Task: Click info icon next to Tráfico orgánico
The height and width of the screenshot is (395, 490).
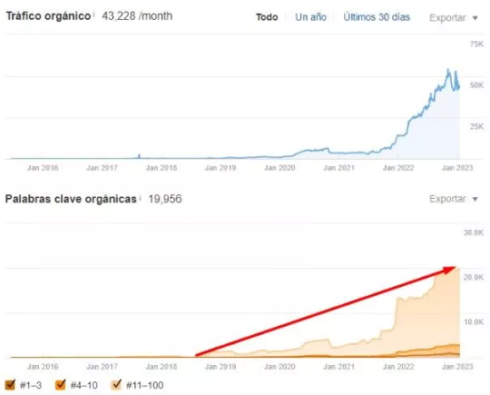Action: (94, 15)
